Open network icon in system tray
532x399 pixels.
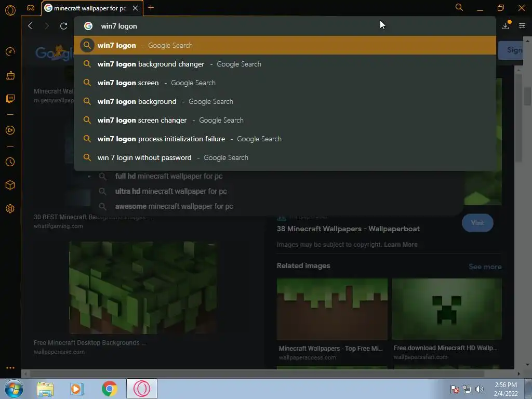(x=467, y=390)
